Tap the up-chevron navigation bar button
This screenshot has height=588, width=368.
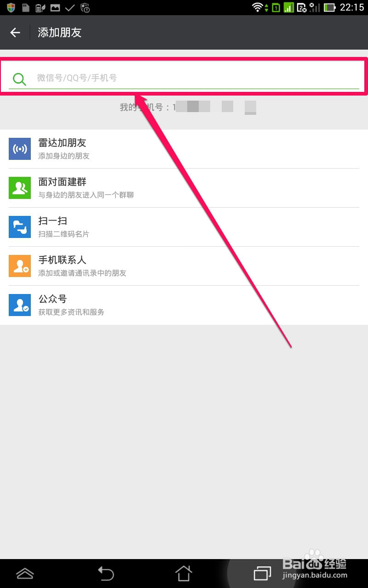(25, 573)
